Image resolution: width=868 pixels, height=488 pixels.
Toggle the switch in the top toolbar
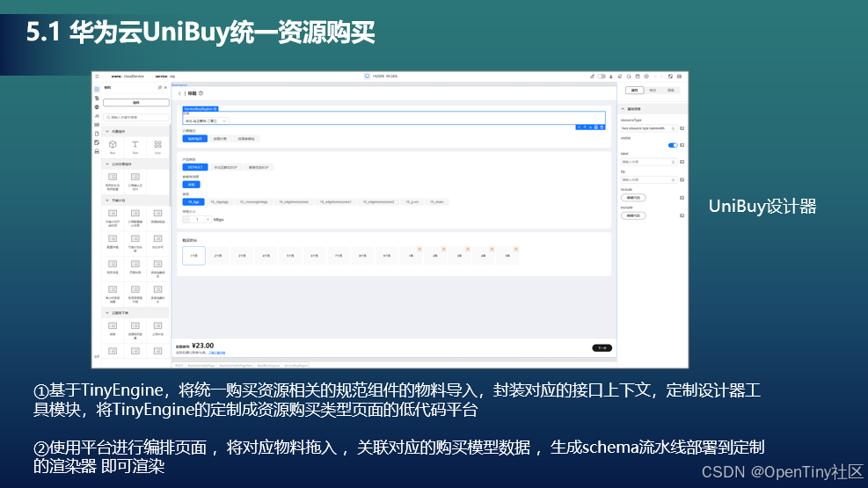tap(602, 76)
